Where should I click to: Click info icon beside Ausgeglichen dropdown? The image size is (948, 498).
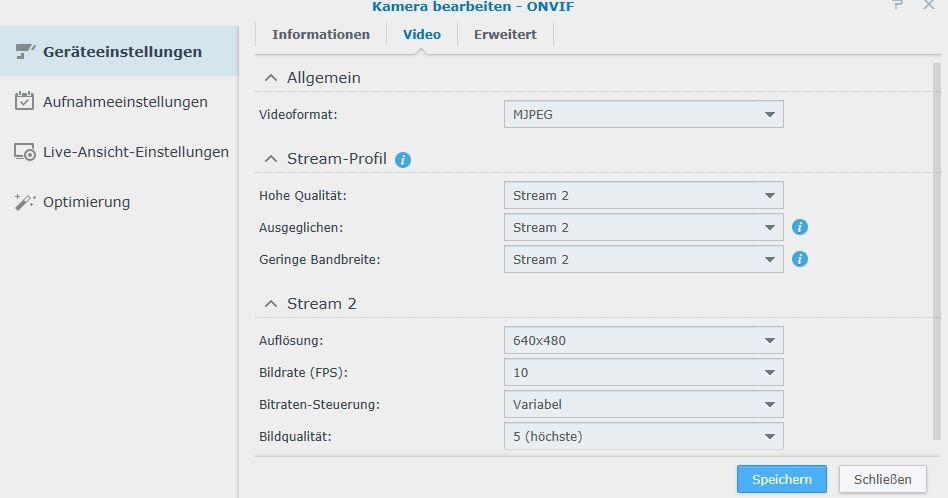(799, 227)
